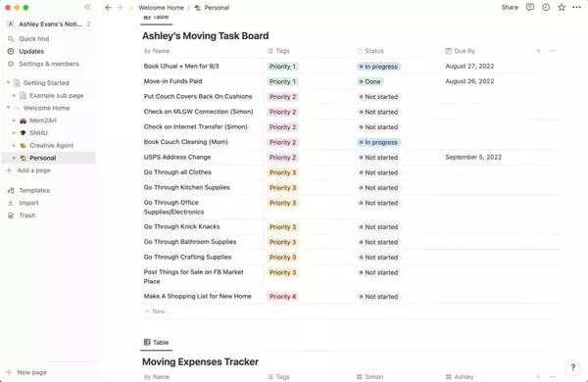Click In progress status for Book Uhual
Screen dimensions: 588x382
(378, 67)
